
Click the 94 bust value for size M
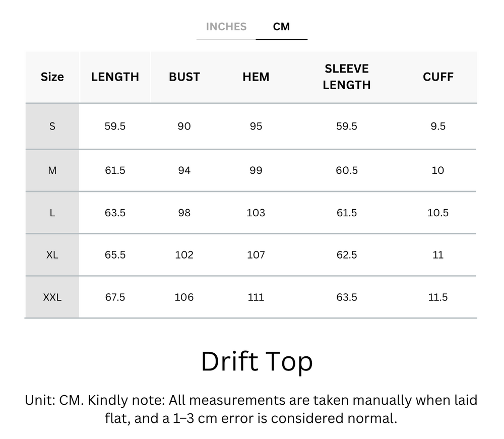(x=184, y=170)
